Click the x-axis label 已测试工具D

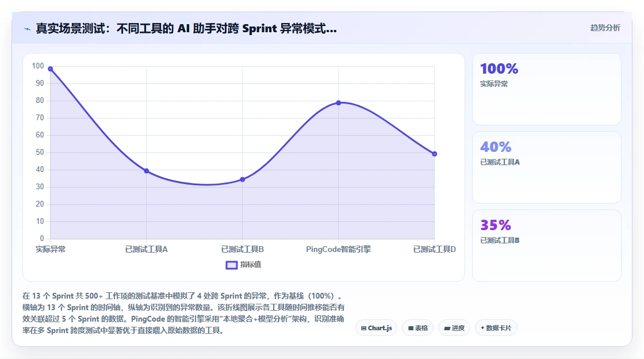[435, 249]
